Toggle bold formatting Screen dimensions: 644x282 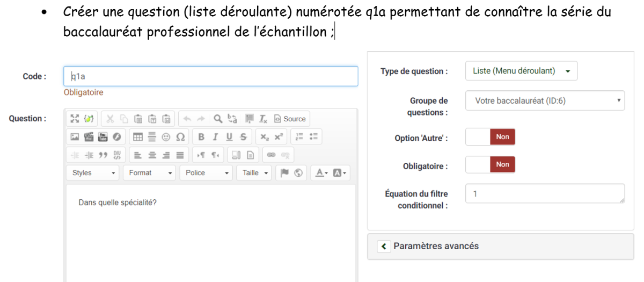pyautogui.click(x=201, y=137)
